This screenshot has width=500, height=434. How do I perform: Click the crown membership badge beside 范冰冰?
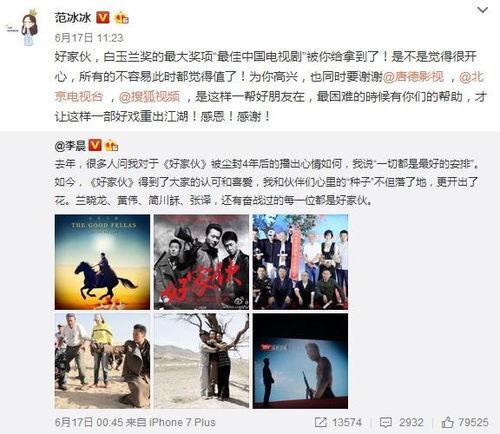coord(122,18)
